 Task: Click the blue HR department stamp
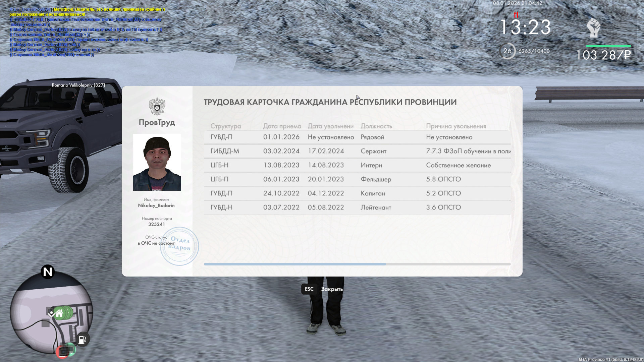pyautogui.click(x=179, y=246)
